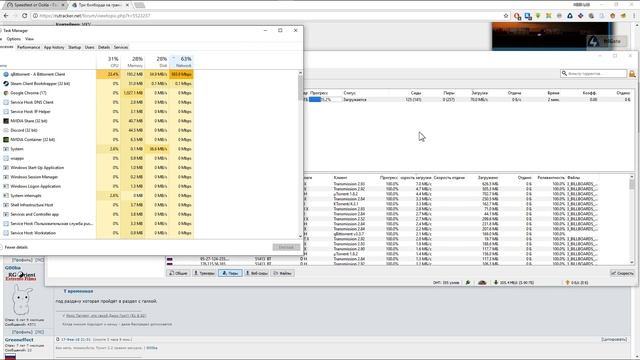Sort processes by Memory column
Image resolution: width=640 pixels, height=360 pixels.
[x=132, y=62]
